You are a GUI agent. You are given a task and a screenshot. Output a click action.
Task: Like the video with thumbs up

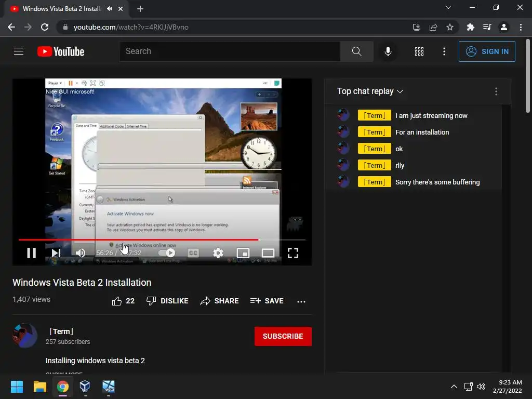pyautogui.click(x=123, y=301)
